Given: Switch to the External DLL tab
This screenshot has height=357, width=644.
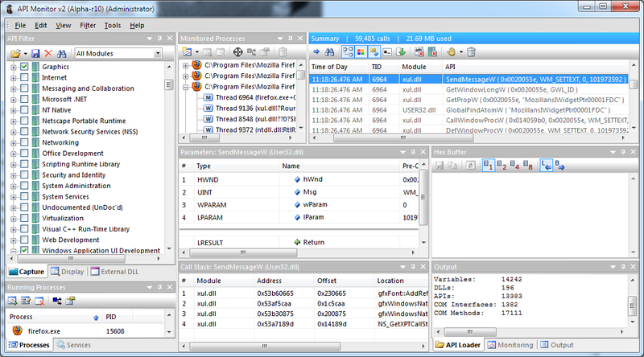Looking at the screenshot, I should [114, 272].
